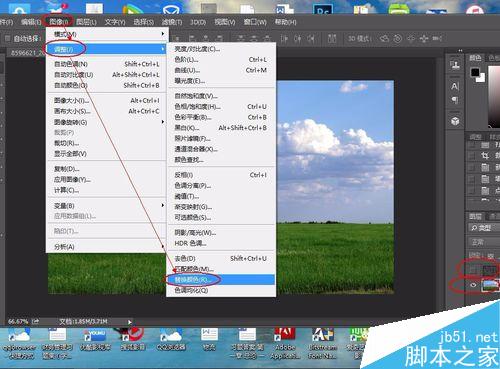Open the 文字(Y) menu
The image size is (500, 369).
(x=115, y=22)
